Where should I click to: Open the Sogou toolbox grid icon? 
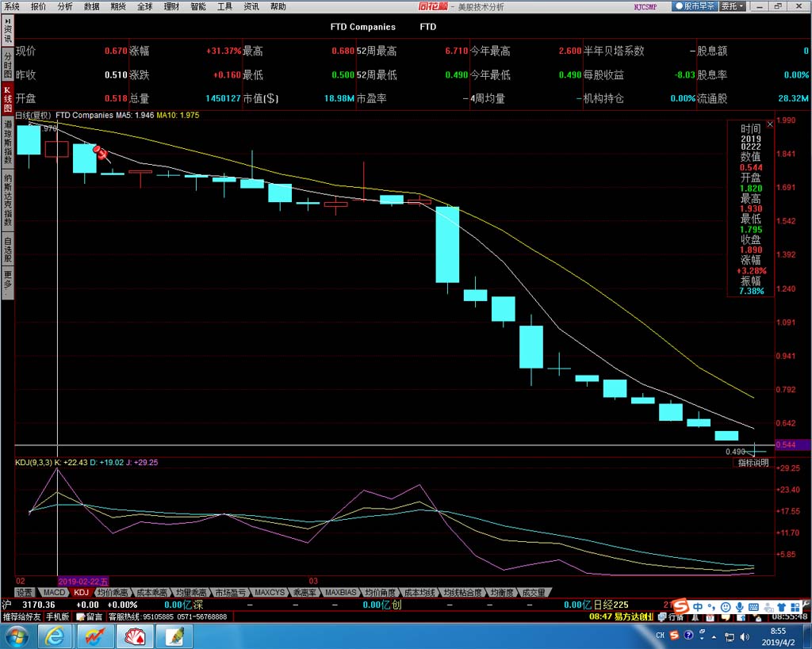point(795,606)
